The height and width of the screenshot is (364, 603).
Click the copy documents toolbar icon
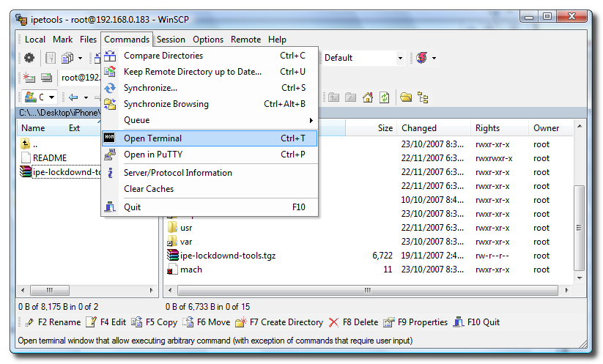pyautogui.click(x=67, y=58)
